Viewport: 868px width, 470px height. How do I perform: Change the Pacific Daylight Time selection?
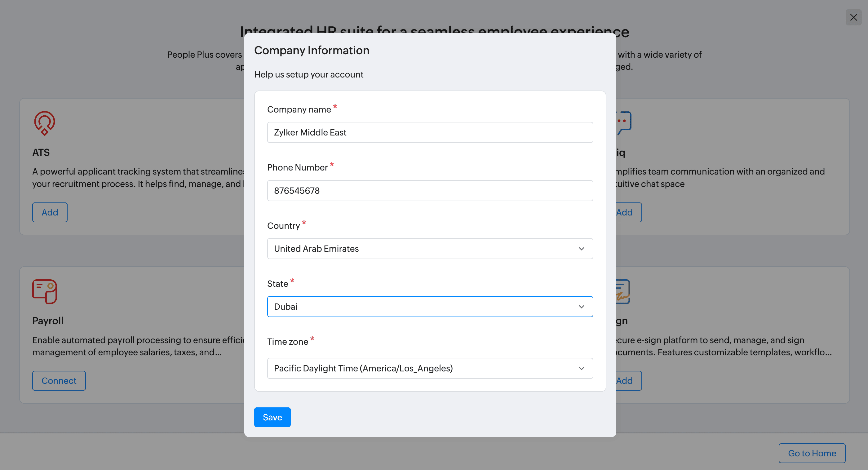[430, 368]
